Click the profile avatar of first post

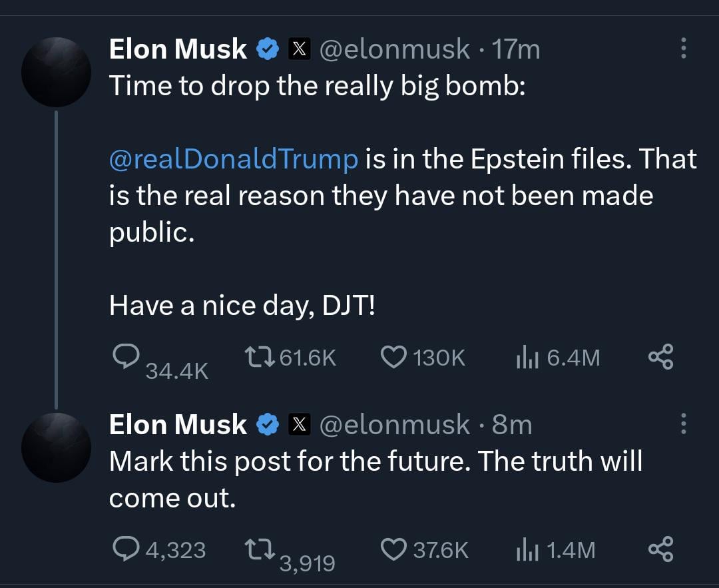[x=57, y=72]
